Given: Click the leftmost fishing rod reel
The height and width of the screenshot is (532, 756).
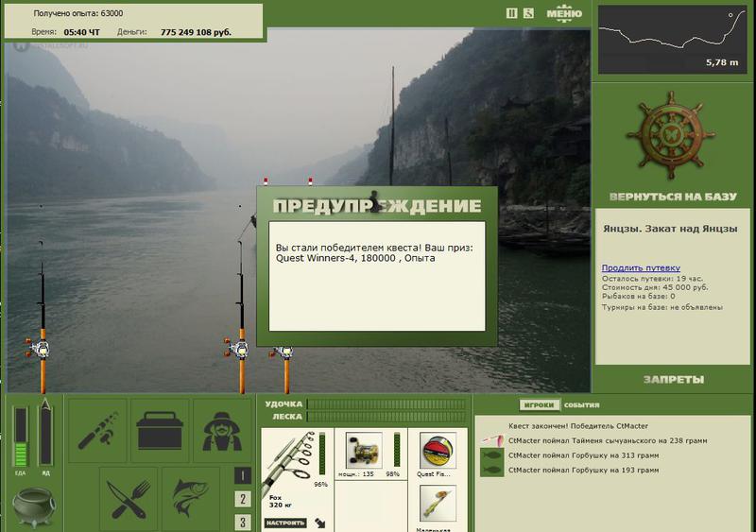Looking at the screenshot, I should 38,348.
